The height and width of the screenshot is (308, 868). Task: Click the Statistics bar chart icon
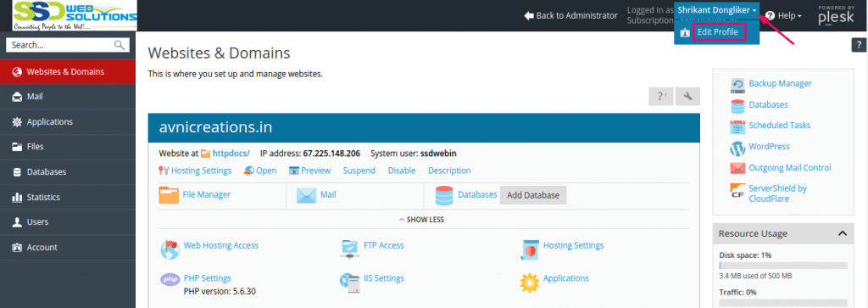(x=17, y=197)
